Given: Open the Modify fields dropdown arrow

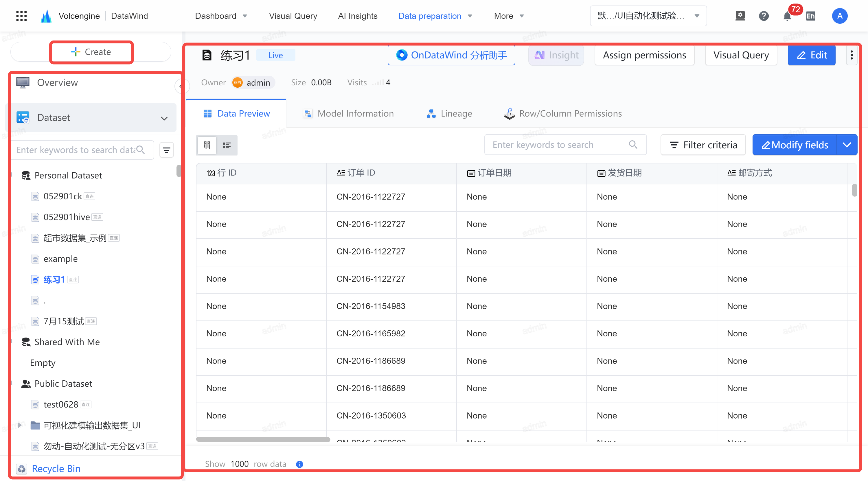Looking at the screenshot, I should point(847,145).
